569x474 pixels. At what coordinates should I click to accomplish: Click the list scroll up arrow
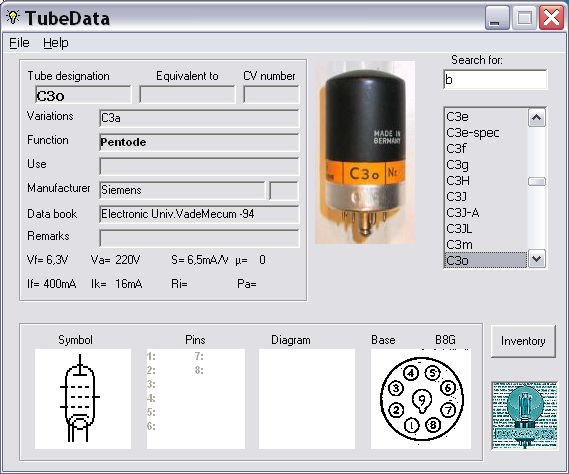tap(537, 118)
